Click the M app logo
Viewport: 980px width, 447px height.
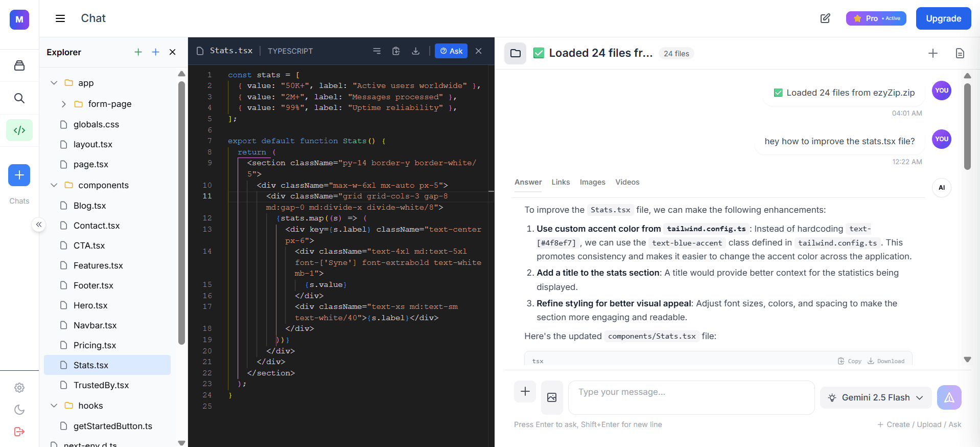[19, 19]
